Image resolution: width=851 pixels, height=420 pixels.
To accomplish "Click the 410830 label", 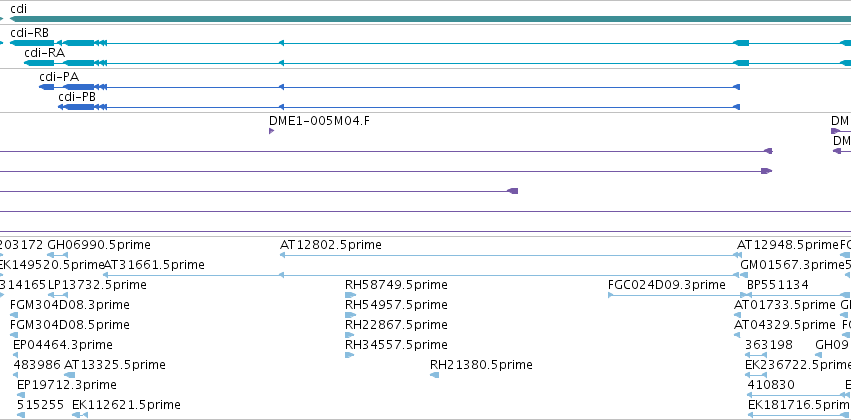I will pos(771,385).
